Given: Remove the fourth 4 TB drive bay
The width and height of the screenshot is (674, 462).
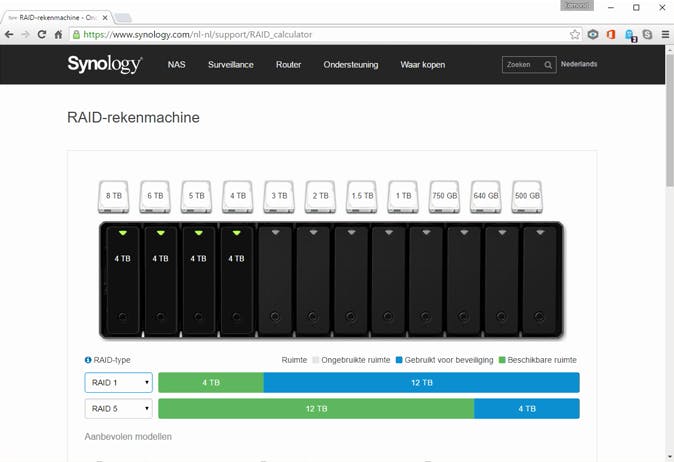Looking at the screenshot, I should point(236,281).
